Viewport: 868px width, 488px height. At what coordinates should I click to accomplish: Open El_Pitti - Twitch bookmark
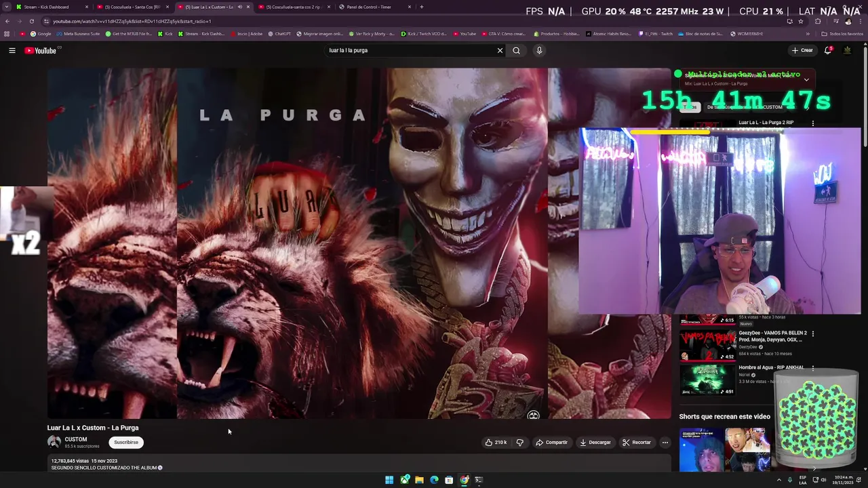click(656, 34)
